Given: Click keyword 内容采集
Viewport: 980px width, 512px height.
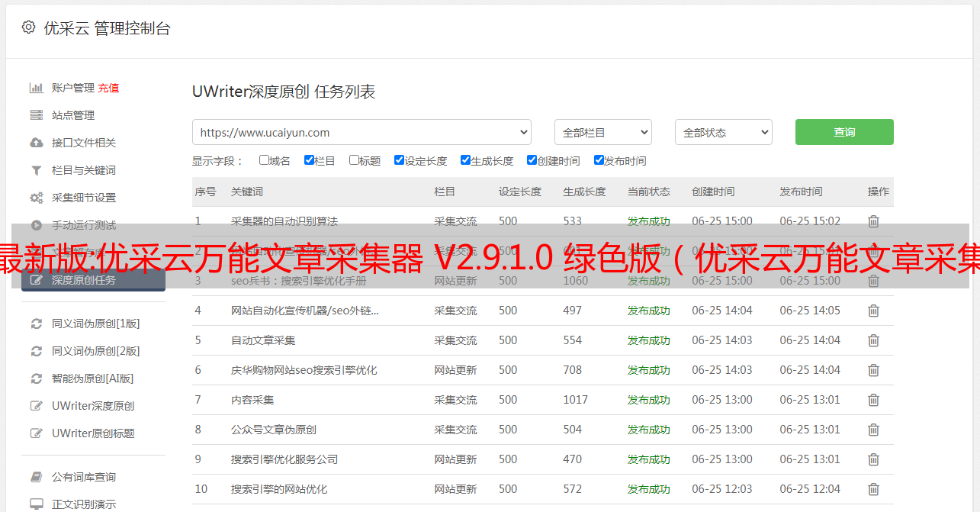Looking at the screenshot, I should click(x=252, y=400).
